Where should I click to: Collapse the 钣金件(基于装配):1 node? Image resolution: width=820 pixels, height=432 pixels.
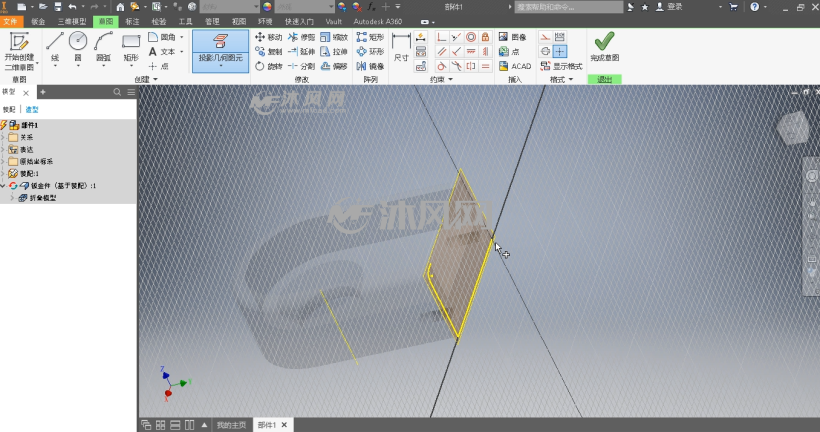point(4,186)
